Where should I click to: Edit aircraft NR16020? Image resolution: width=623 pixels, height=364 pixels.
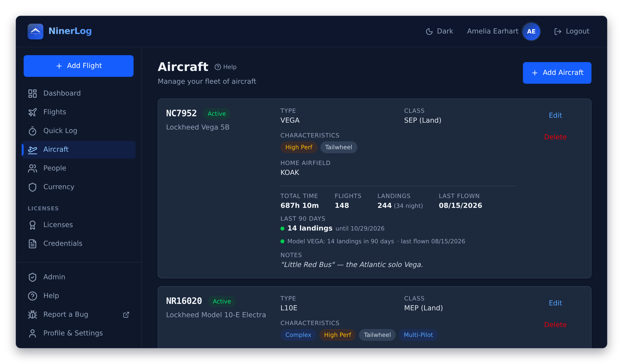pos(555,303)
